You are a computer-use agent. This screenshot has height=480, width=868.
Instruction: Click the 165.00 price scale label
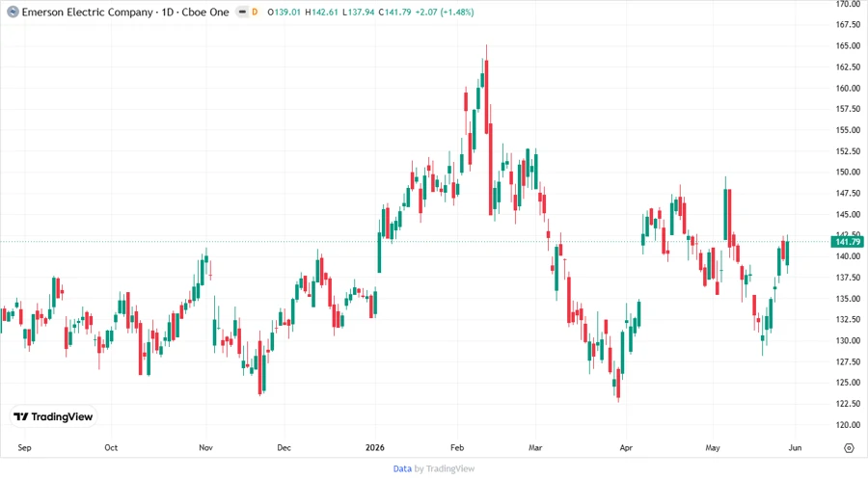pos(848,46)
